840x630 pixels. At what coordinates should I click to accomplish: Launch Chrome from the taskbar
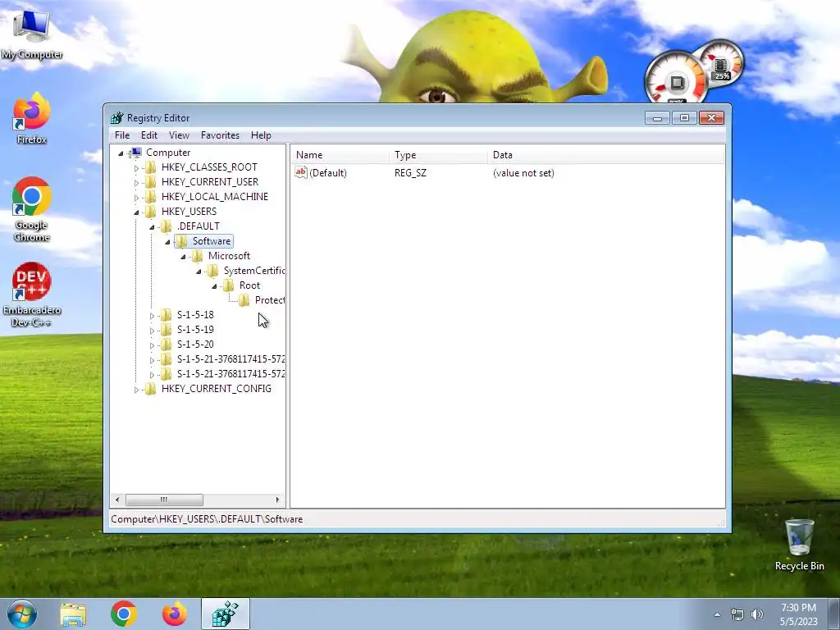(124, 614)
